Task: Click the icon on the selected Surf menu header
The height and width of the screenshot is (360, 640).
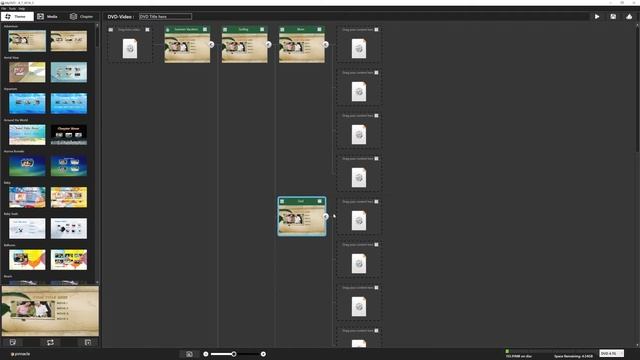Action: pos(282,201)
